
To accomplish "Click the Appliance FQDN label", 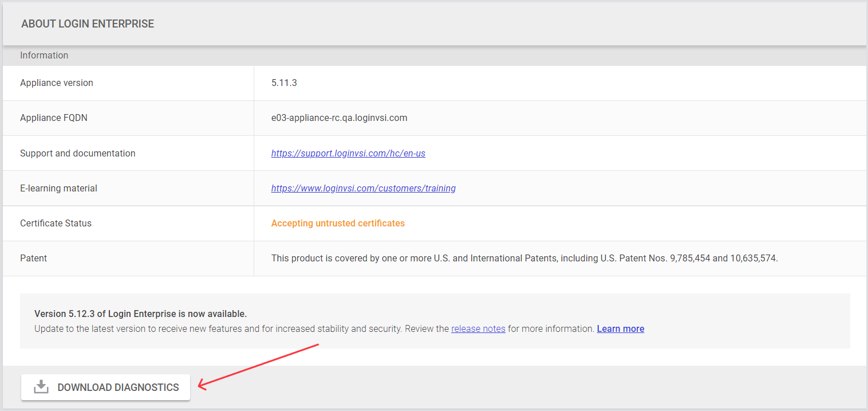I will (54, 118).
